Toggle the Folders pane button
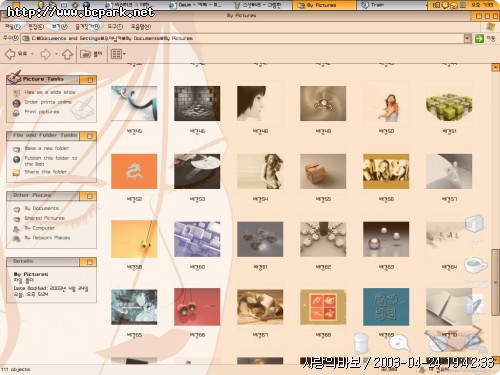The width and height of the screenshot is (500, 375). 91,54
